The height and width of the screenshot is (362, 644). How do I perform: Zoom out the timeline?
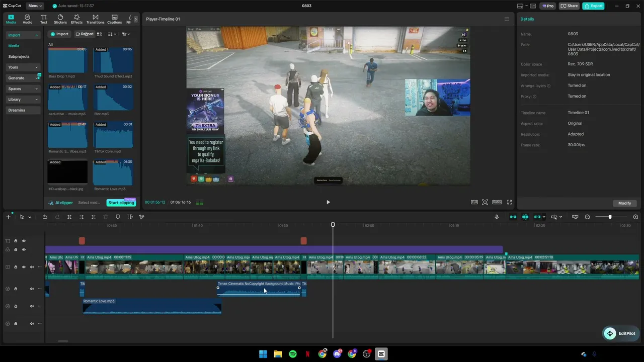587,217
